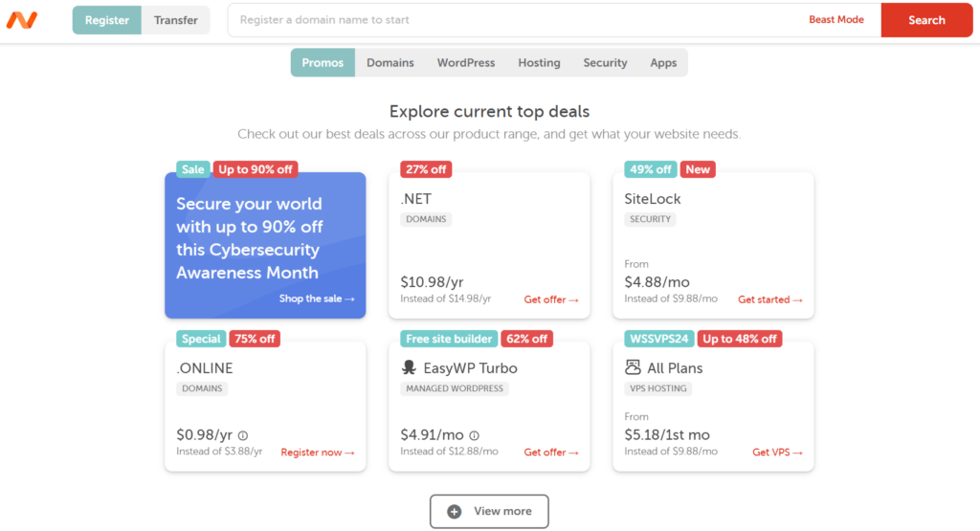Image resolution: width=980 pixels, height=531 pixels.
Task: Click the VPS HOSTING category tag
Action: [x=658, y=388]
